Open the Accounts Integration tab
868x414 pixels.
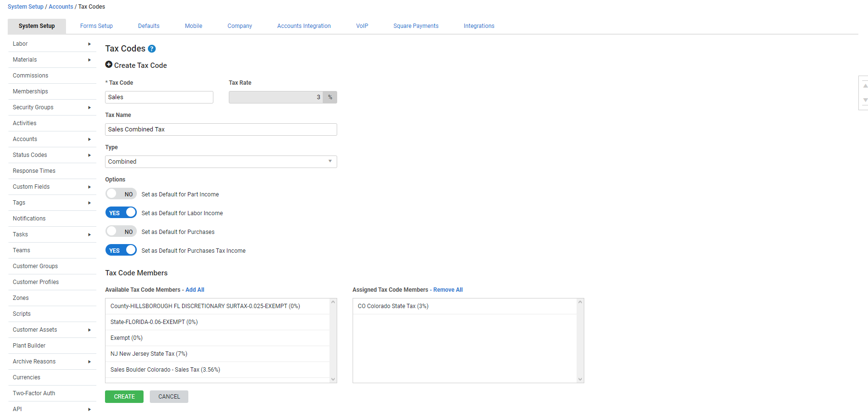pyautogui.click(x=303, y=26)
